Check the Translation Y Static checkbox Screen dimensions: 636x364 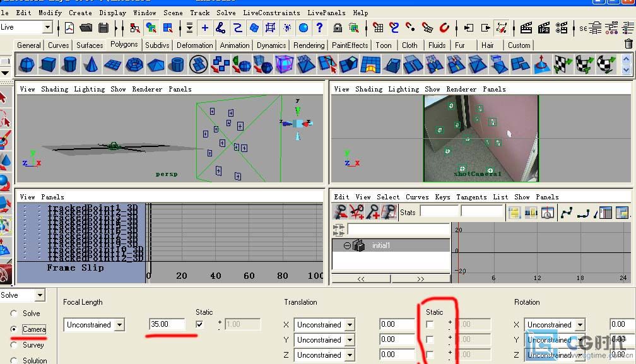click(430, 339)
